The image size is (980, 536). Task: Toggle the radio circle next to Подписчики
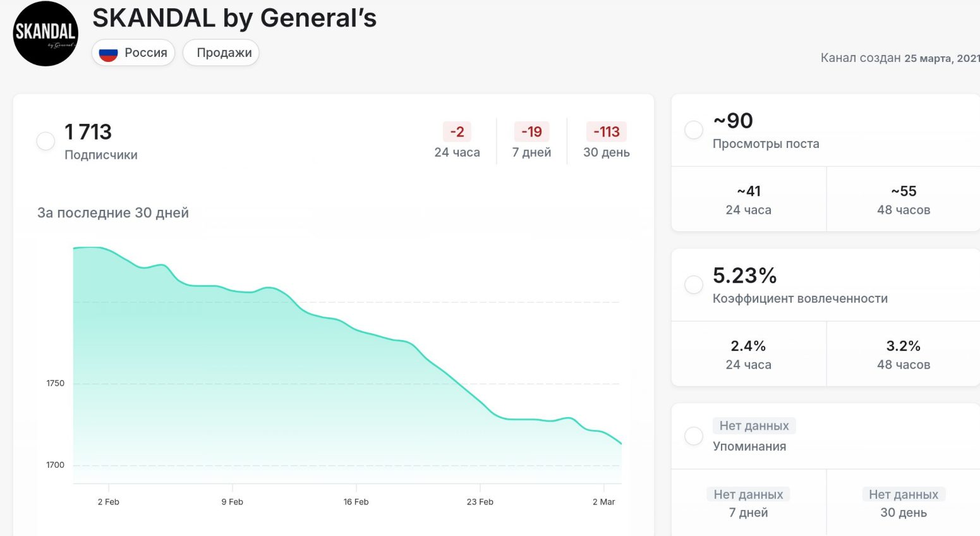[x=45, y=141]
